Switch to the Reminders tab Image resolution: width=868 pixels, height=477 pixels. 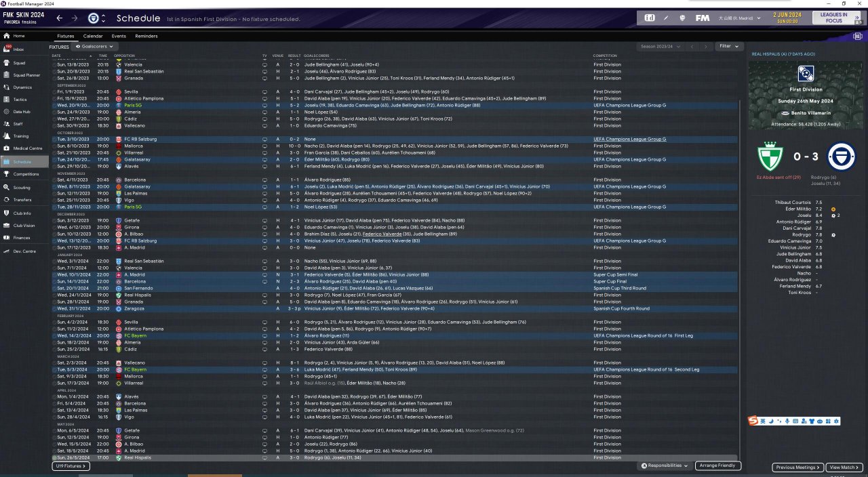(146, 36)
